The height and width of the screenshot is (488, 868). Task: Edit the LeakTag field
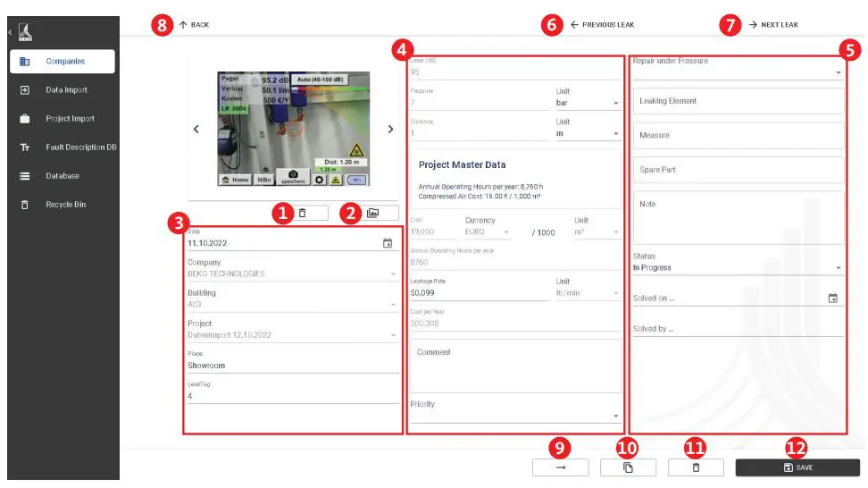click(292, 396)
